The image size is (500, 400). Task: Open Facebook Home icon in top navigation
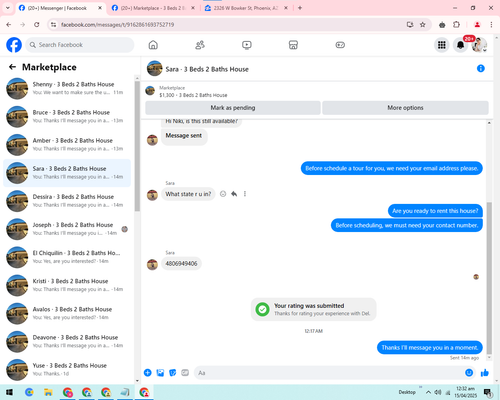click(x=153, y=45)
